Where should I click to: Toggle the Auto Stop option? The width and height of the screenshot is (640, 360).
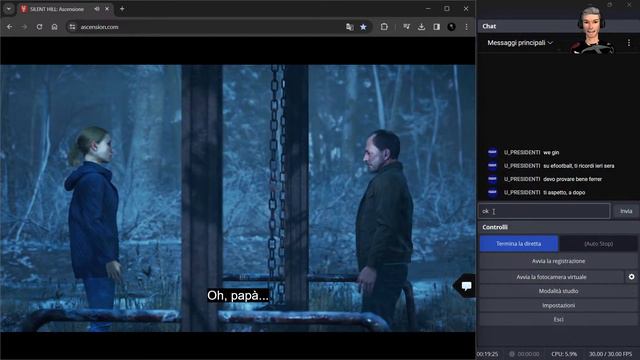pos(598,244)
